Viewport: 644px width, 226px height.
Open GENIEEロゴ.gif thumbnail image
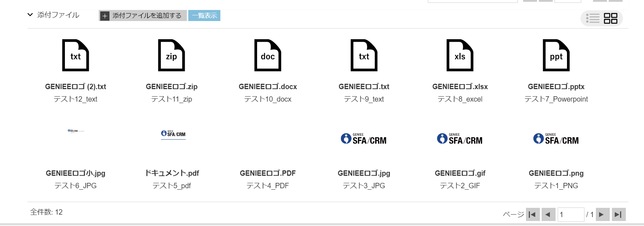click(x=460, y=139)
